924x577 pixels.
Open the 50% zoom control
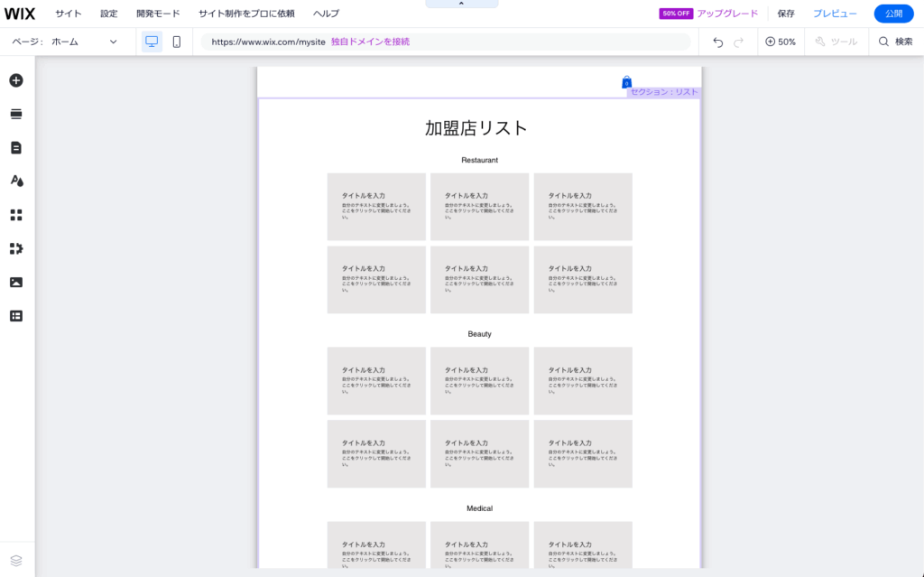(780, 42)
